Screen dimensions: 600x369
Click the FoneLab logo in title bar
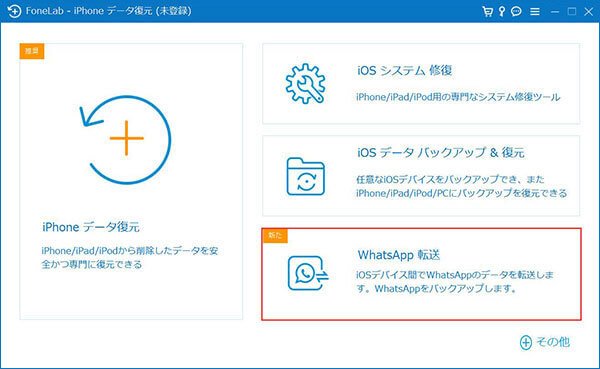point(14,11)
